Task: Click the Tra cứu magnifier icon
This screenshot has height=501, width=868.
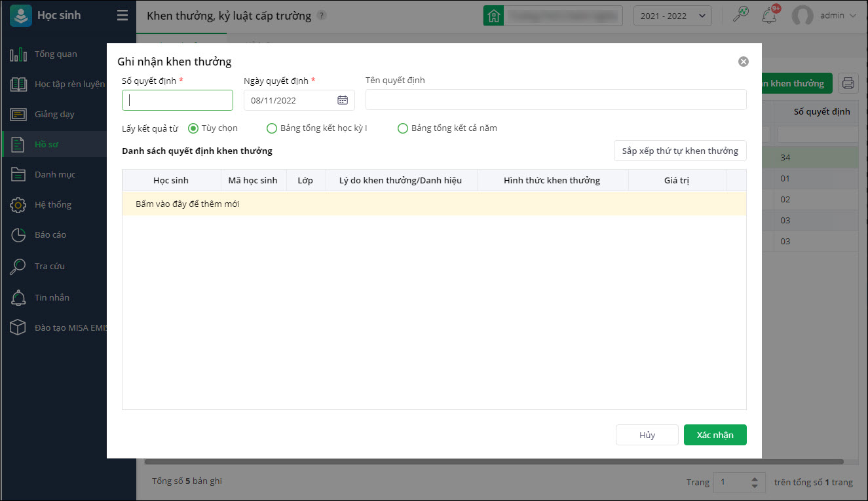Action: point(18,266)
